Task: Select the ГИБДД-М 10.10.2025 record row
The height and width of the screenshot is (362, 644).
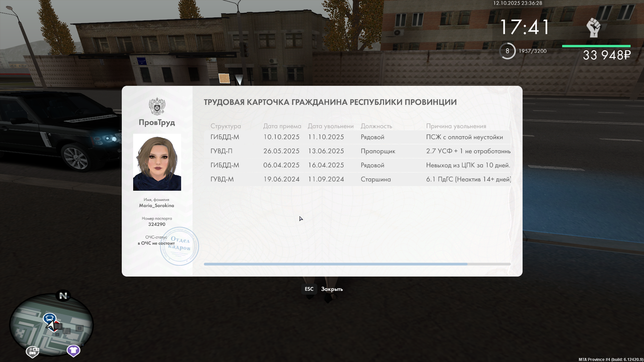Action: click(x=357, y=137)
